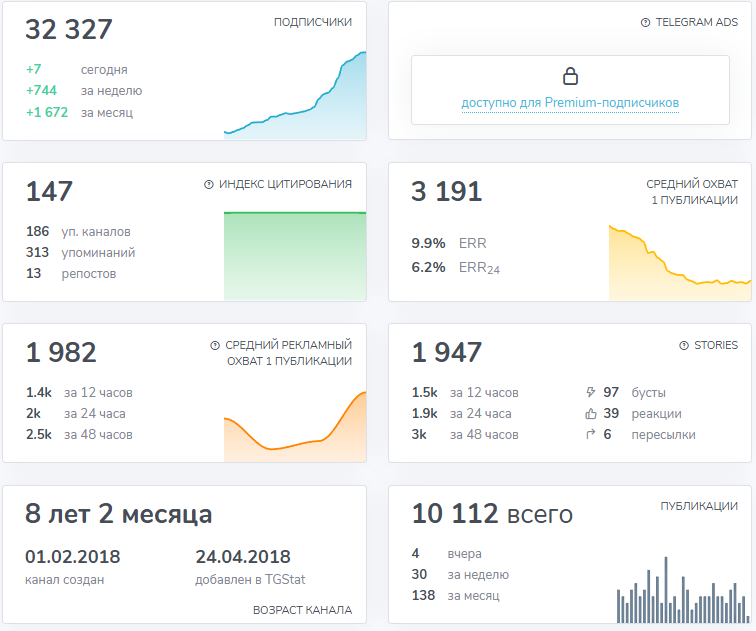The height and width of the screenshot is (631, 756).
Task: Open the доступно для Premium-подписчиков link
Action: [570, 103]
